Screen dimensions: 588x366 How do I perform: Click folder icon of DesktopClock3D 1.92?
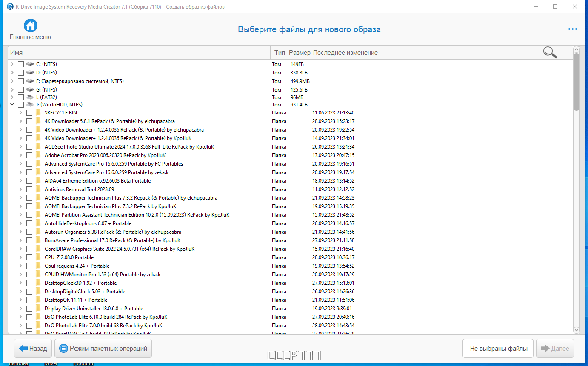[38, 283]
